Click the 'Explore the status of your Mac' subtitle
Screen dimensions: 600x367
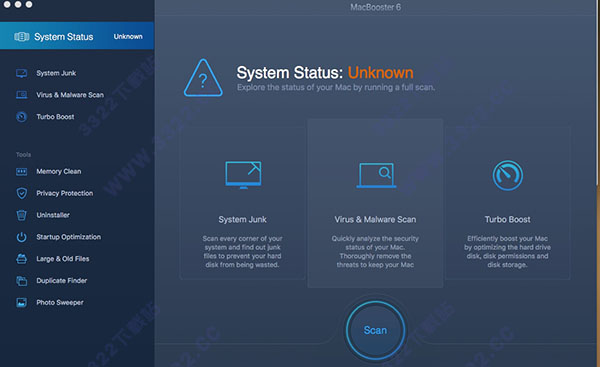[x=336, y=87]
